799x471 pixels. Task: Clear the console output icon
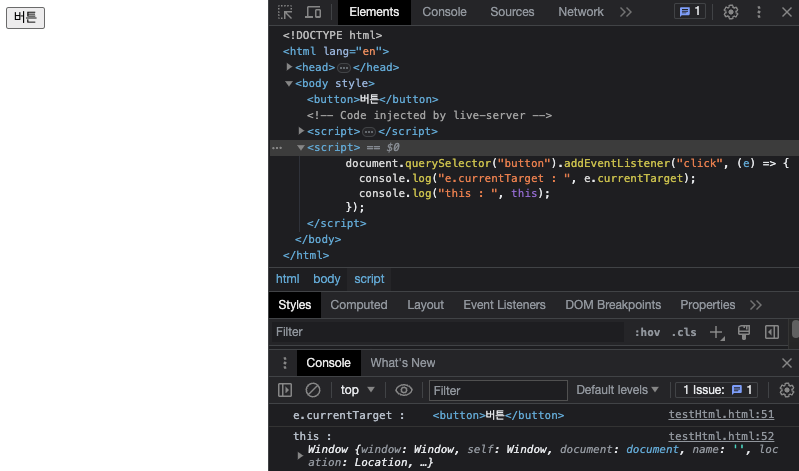tap(313, 390)
